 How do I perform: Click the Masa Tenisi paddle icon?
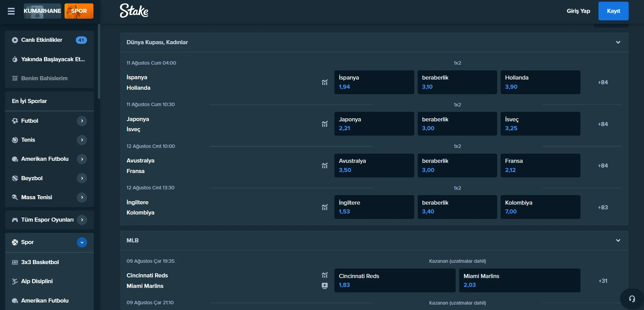click(x=15, y=197)
